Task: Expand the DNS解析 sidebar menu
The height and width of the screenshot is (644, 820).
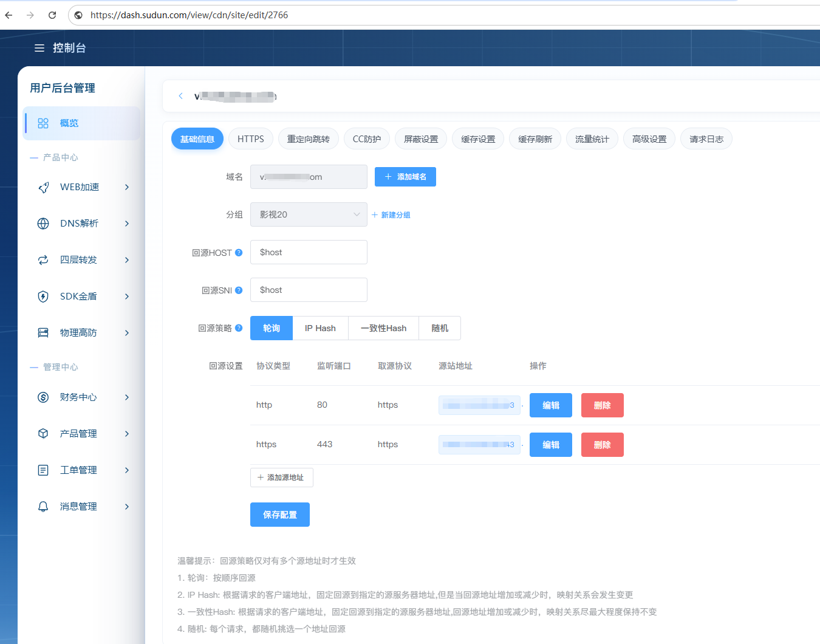Action: [84, 224]
